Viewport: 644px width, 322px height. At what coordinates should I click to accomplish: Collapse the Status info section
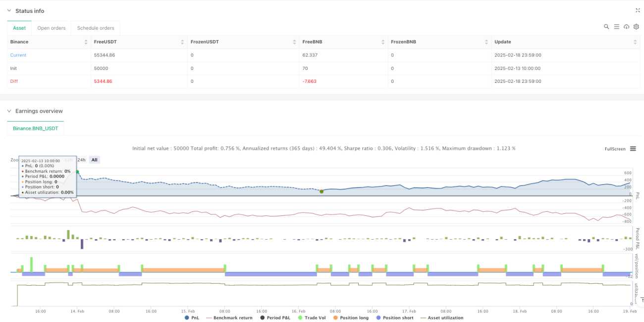10,11
